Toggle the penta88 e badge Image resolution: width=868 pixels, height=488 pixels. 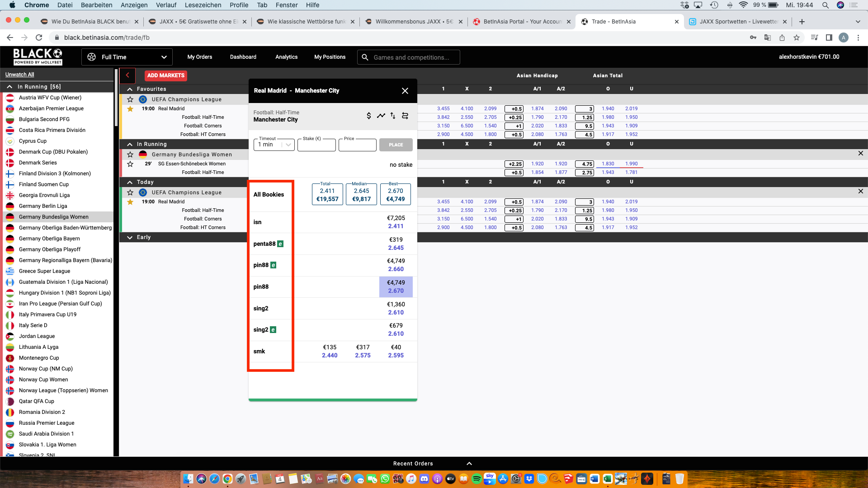(280, 244)
